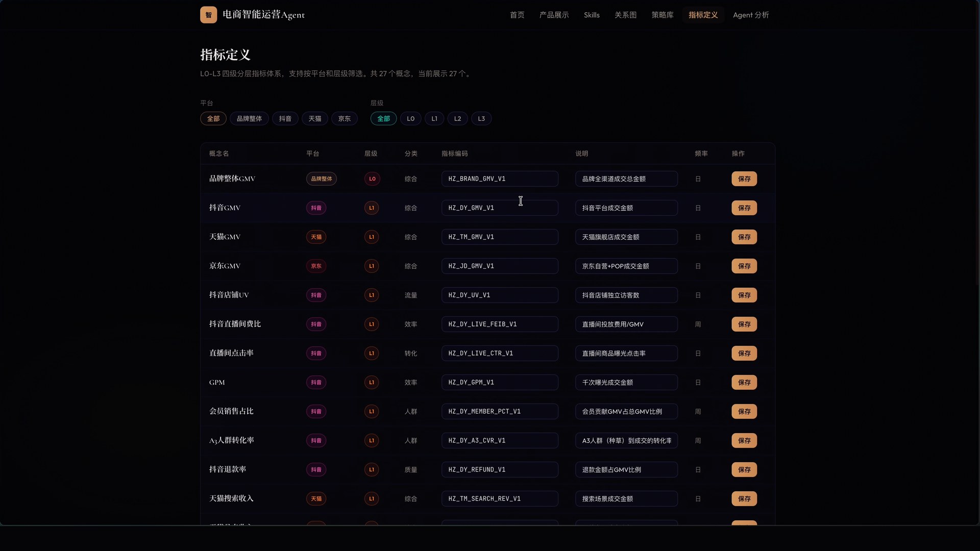
Task: Save the 抖音退款率 metric row
Action: click(x=744, y=469)
